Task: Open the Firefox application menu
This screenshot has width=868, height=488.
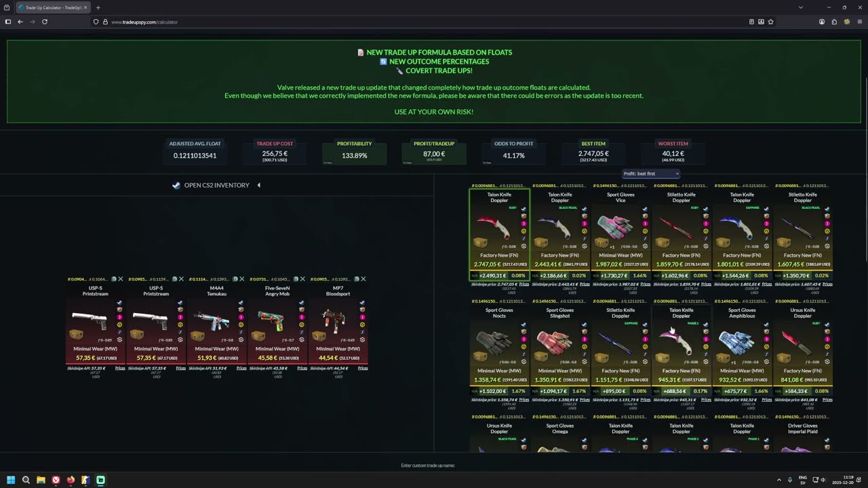Action: click(859, 22)
